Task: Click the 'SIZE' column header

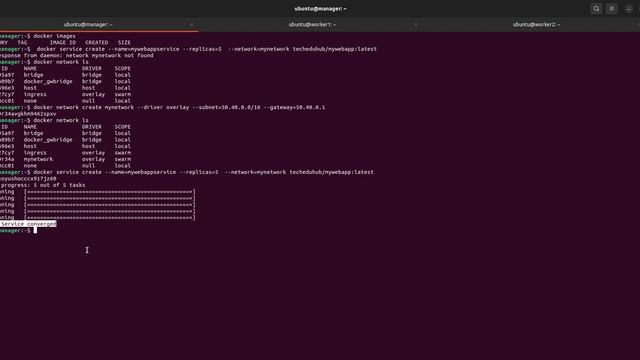Action: [x=124, y=42]
